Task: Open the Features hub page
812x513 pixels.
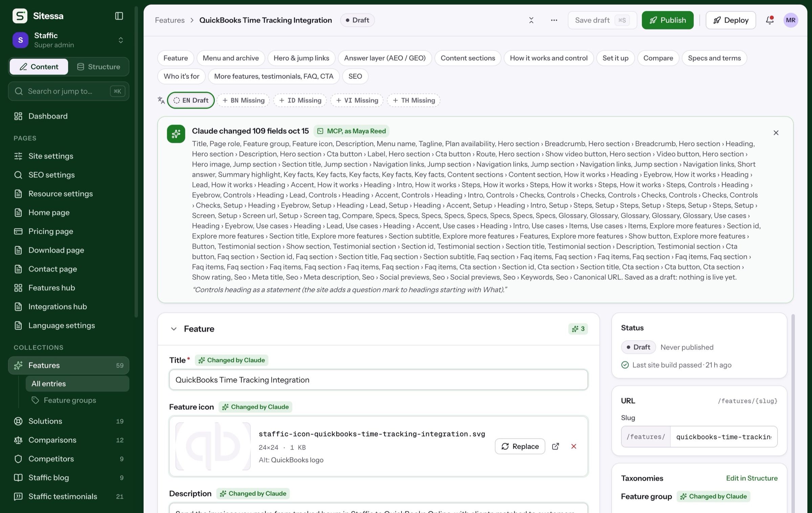Action: [x=68, y=288]
